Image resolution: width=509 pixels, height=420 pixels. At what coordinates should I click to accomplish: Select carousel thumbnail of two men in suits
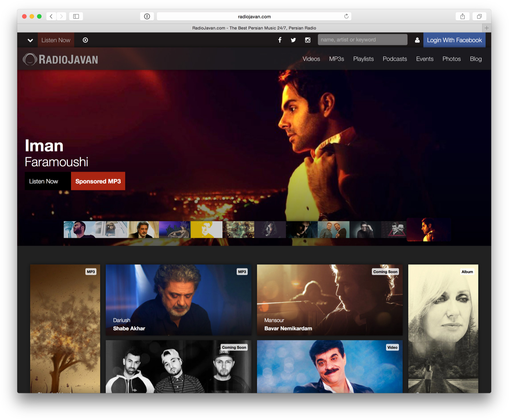click(333, 229)
